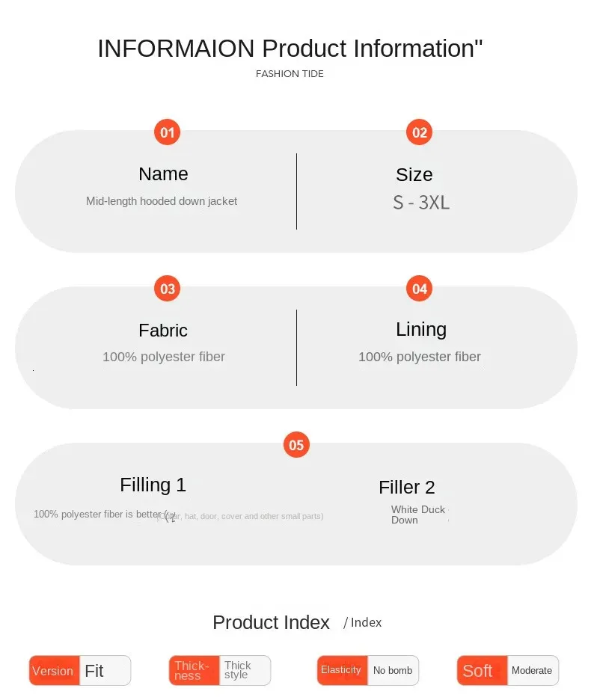The image size is (591, 700).
Task: Click the orange Soft label
Action: click(x=481, y=671)
